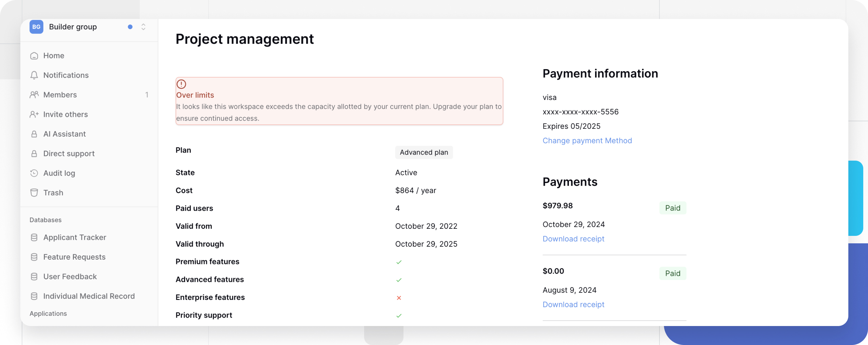
Task: Click the Audit log clock icon
Action: (34, 173)
